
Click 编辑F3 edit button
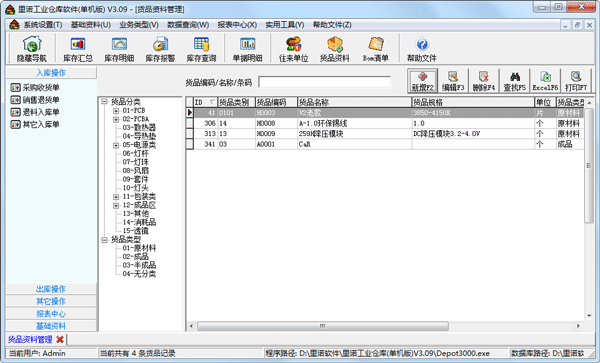coord(453,81)
